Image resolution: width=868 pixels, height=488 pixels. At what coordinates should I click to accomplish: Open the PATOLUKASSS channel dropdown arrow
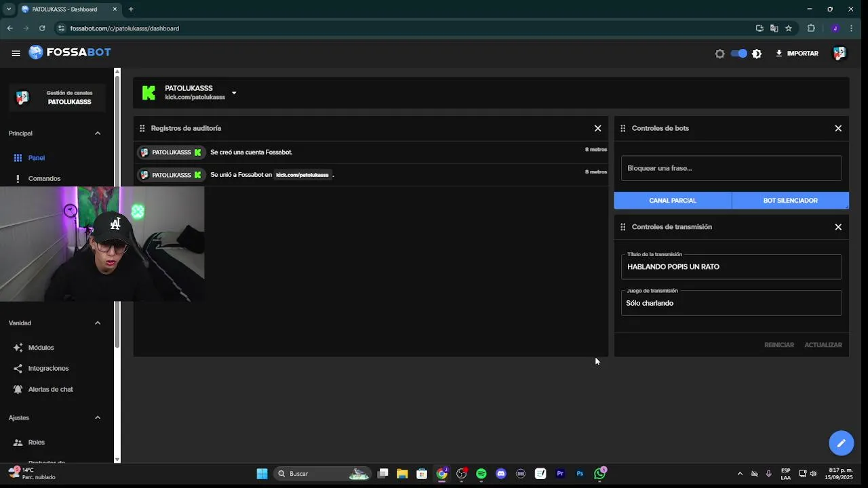234,93
